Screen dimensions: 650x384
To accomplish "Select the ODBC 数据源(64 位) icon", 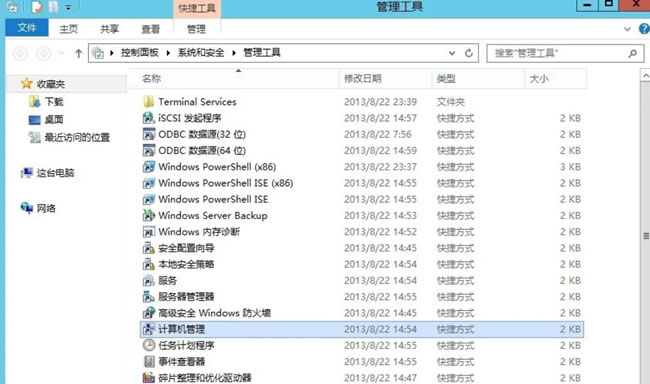I will click(x=148, y=151).
